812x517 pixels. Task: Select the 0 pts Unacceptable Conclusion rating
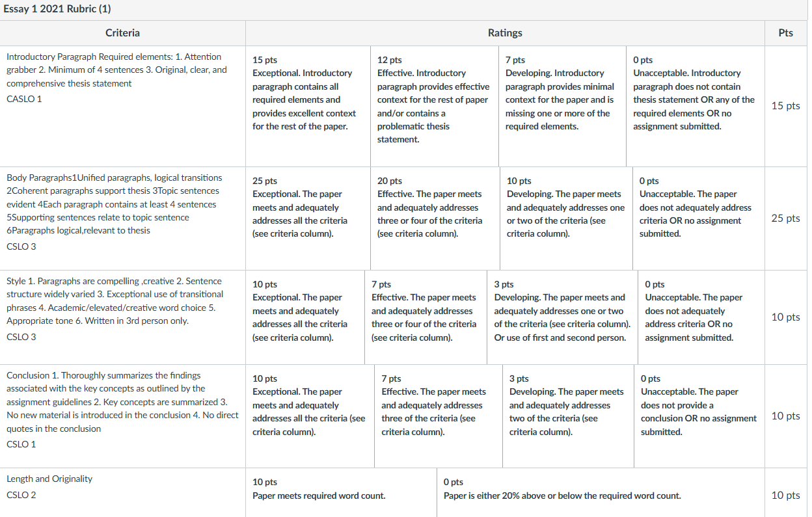pos(700,416)
